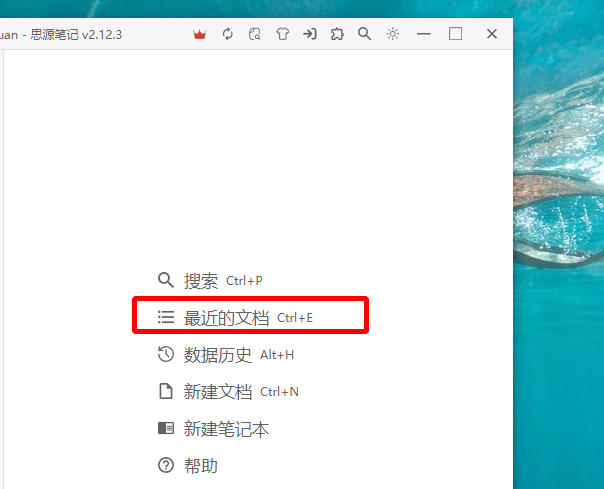
Task: Click the notebook icon beside 新建笔记本
Action: 166,428
